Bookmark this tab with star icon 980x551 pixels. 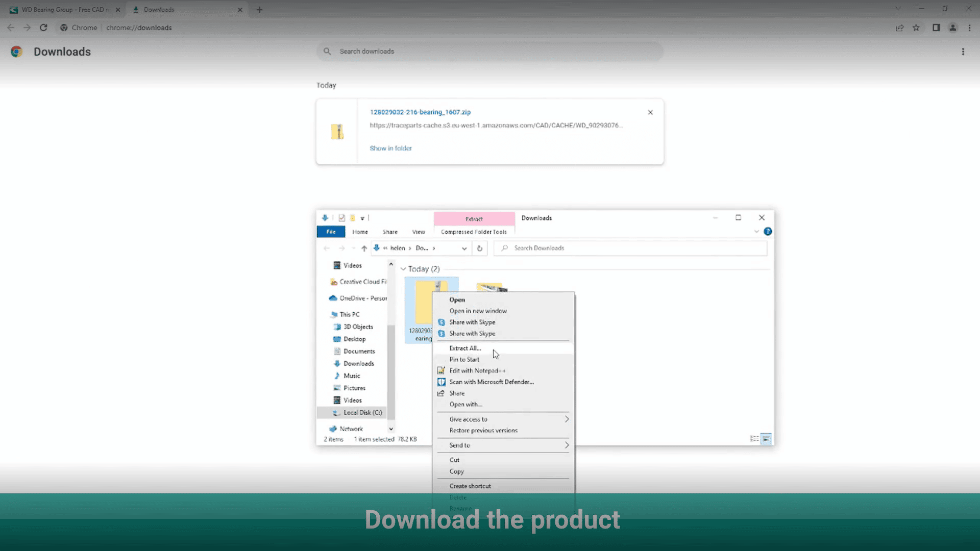pyautogui.click(x=916, y=28)
